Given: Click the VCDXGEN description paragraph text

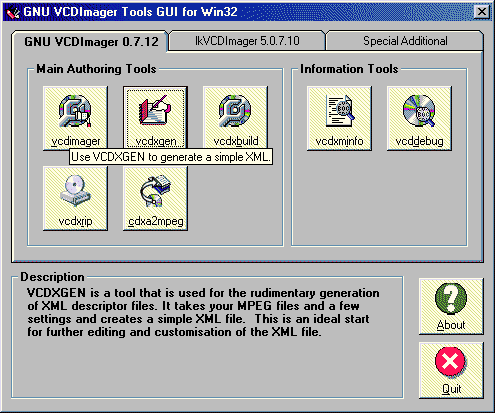Looking at the screenshot, I should click(x=203, y=312).
